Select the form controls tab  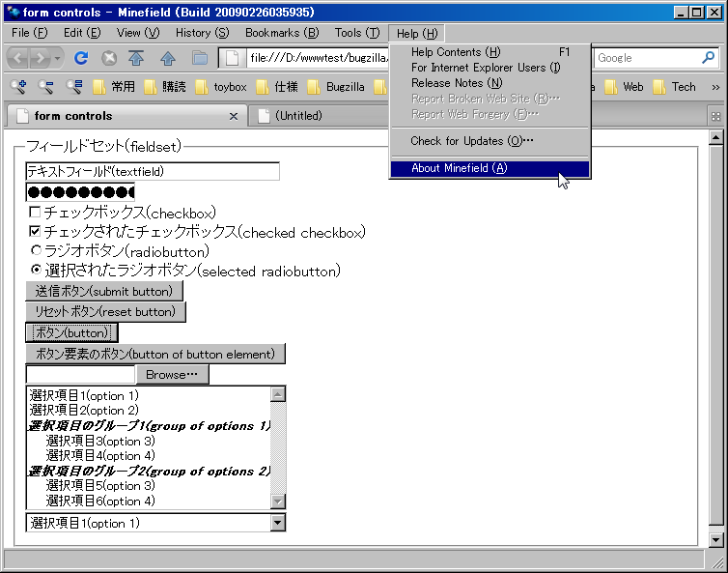click(126, 116)
